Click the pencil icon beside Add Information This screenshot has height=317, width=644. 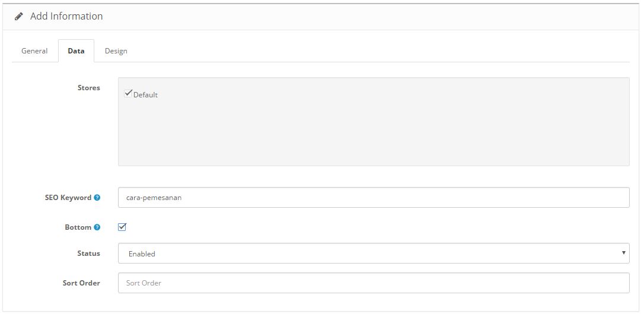(x=19, y=17)
